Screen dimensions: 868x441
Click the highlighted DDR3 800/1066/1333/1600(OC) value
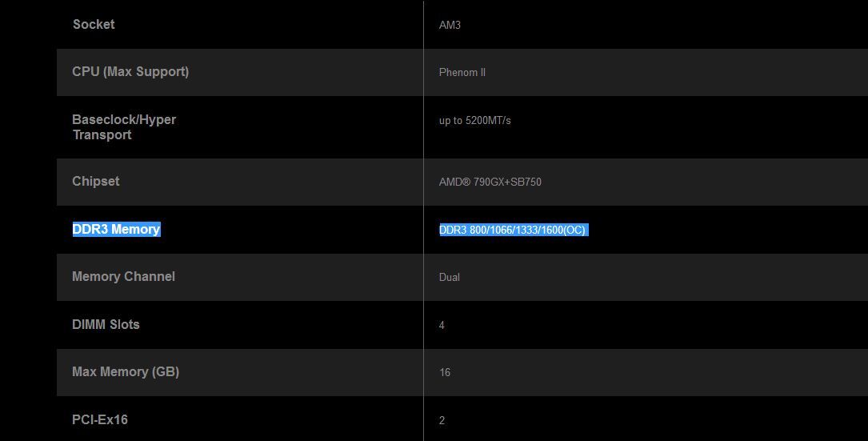tap(514, 230)
